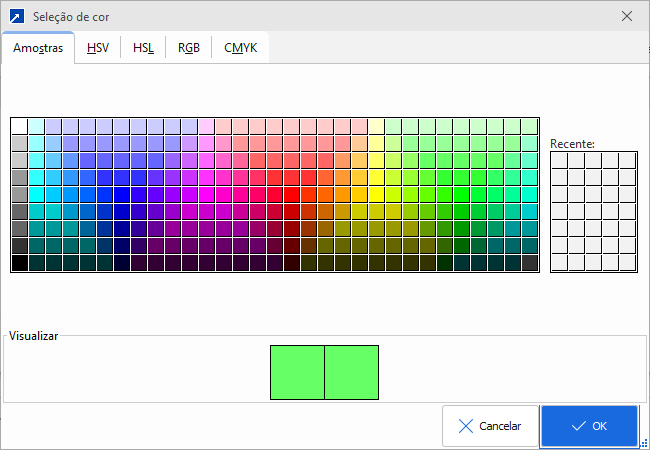Switch to the HSV tab
The width and height of the screenshot is (664, 457).
(98, 48)
